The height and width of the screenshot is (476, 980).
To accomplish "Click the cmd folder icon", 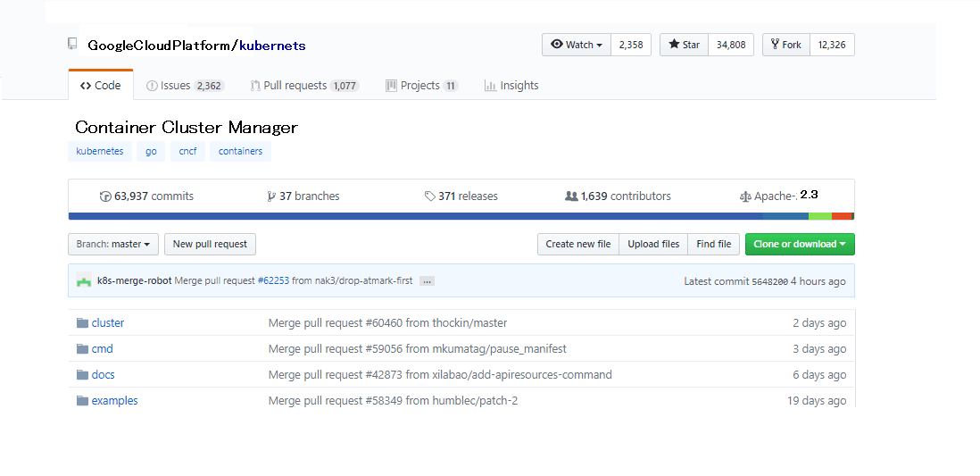I will [82, 348].
